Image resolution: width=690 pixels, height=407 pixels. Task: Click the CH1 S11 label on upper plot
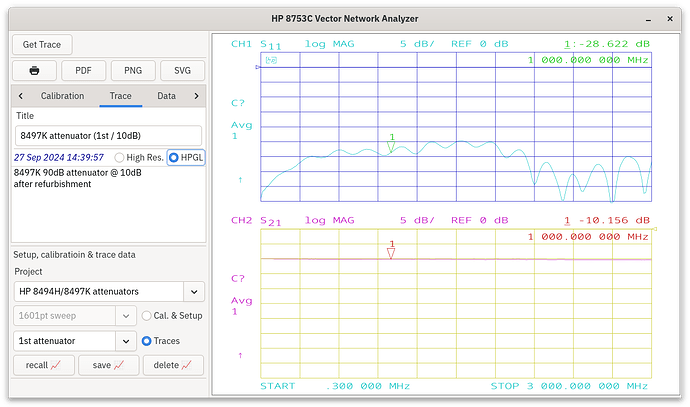pos(256,44)
